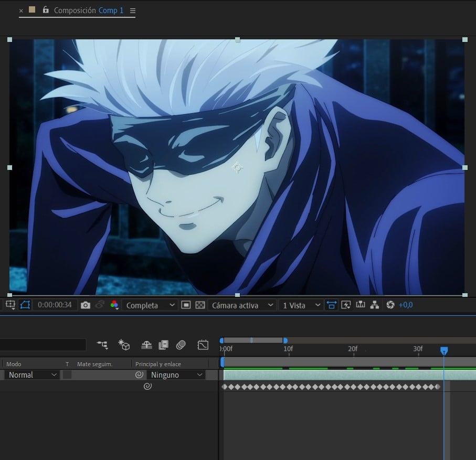The width and height of the screenshot is (476, 460).
Task: Click the layer anchor point in viewer
Action: (x=237, y=167)
